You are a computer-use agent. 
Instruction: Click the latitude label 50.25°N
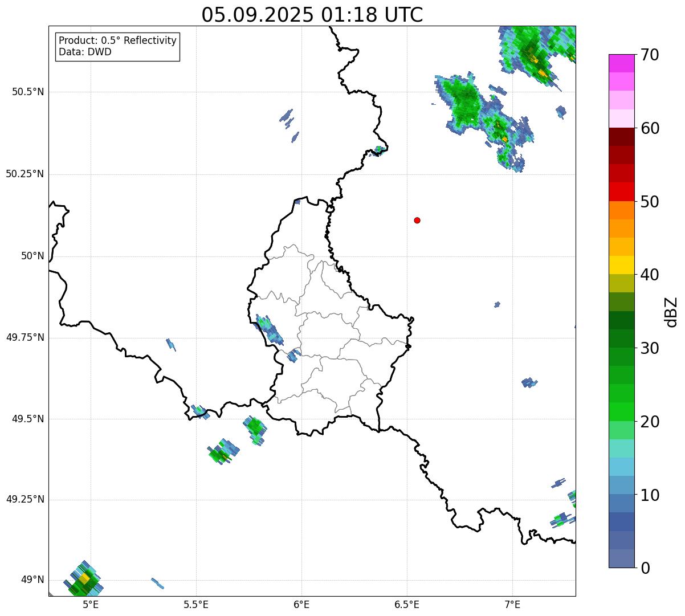(25, 174)
